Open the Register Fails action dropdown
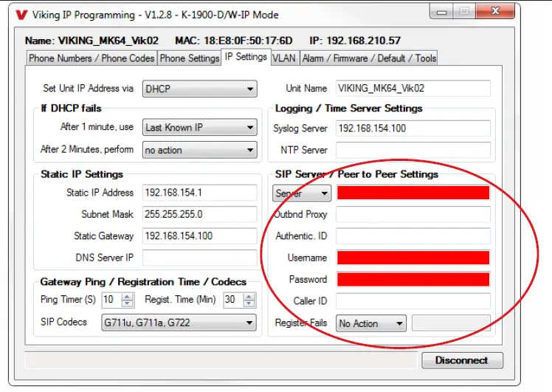This screenshot has height=392, width=552. (371, 323)
